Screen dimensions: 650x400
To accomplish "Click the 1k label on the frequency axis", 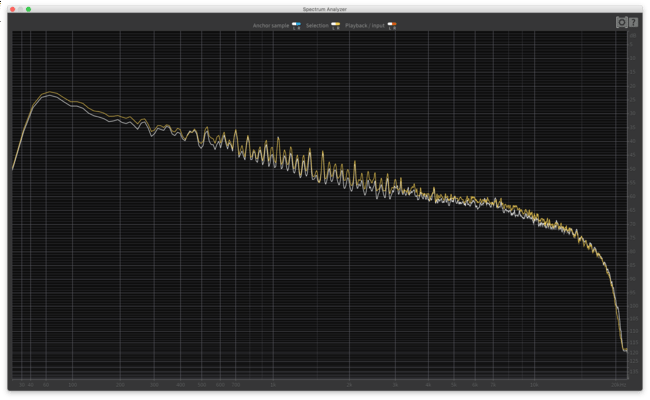I will pos(272,382).
